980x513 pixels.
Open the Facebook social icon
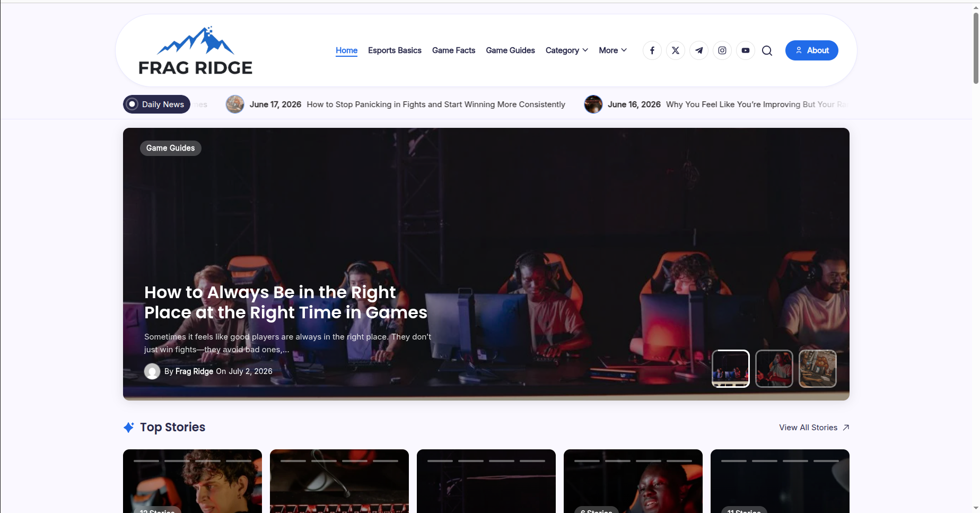[x=652, y=50]
